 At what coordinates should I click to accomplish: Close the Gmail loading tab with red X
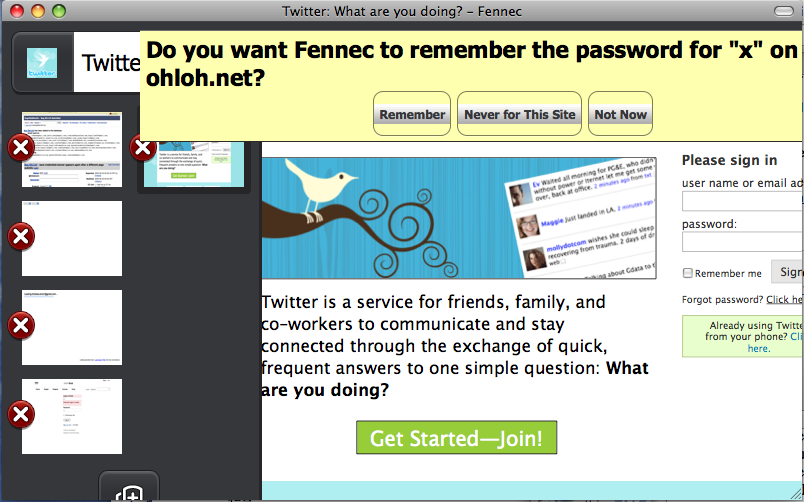tap(21, 326)
